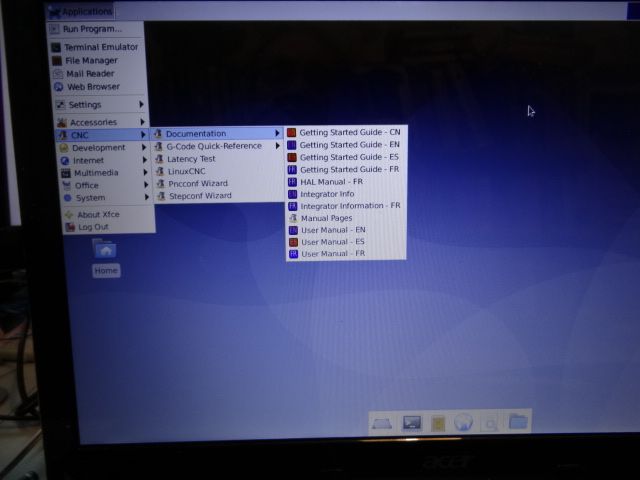Open HAL Manual - FR document

pos(346,182)
